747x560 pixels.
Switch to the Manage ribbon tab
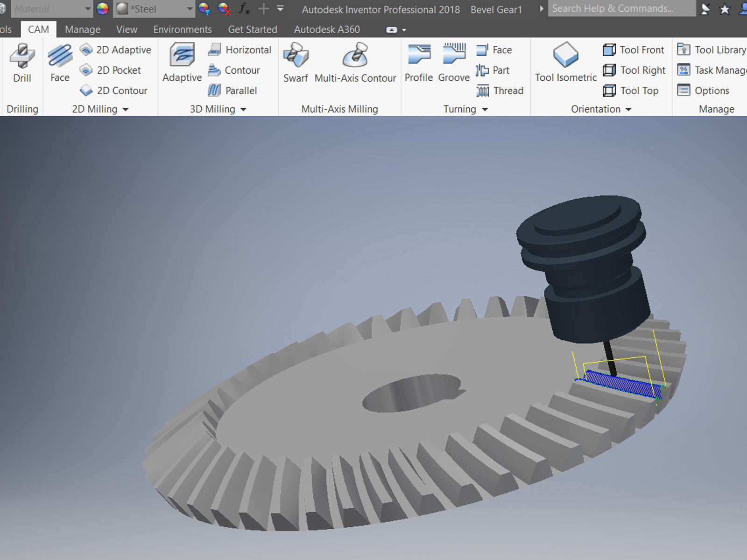[83, 29]
